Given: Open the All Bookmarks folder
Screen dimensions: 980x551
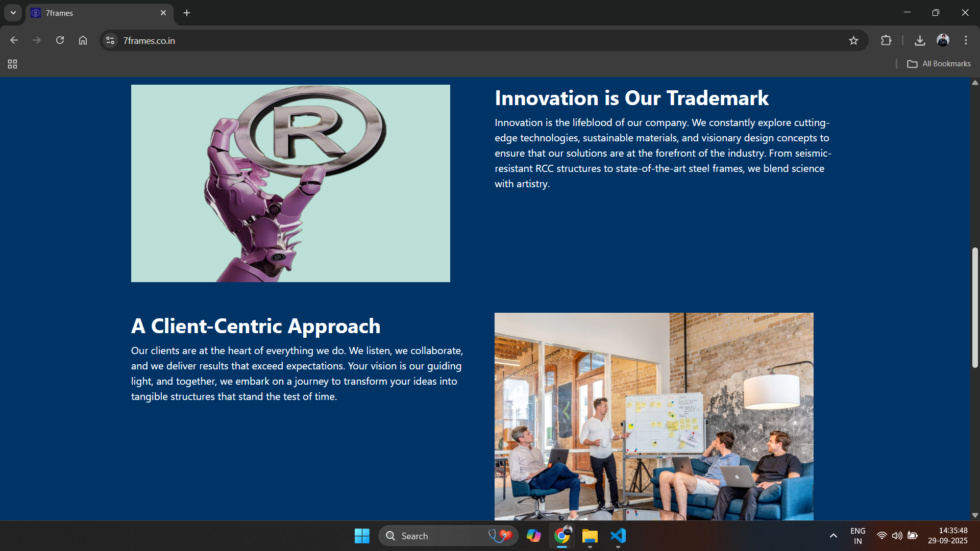Looking at the screenshot, I should pyautogui.click(x=939, y=64).
